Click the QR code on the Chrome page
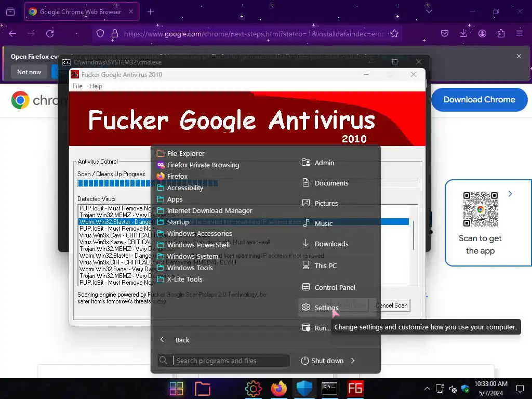This screenshot has height=399, width=532. click(481, 209)
